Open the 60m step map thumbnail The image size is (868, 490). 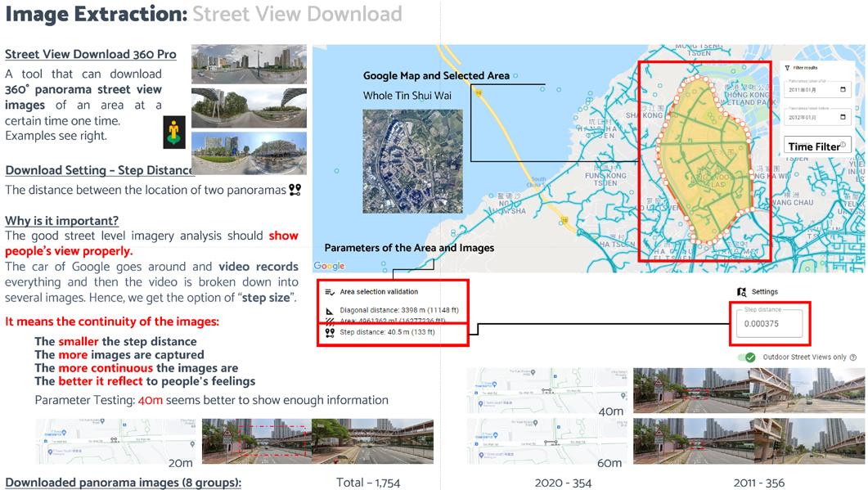pyautogui.click(x=547, y=441)
